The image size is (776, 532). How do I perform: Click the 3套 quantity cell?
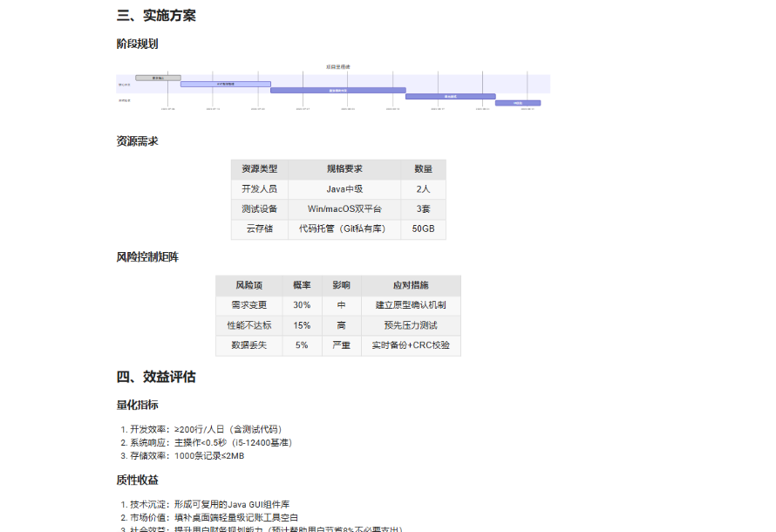tap(423, 208)
